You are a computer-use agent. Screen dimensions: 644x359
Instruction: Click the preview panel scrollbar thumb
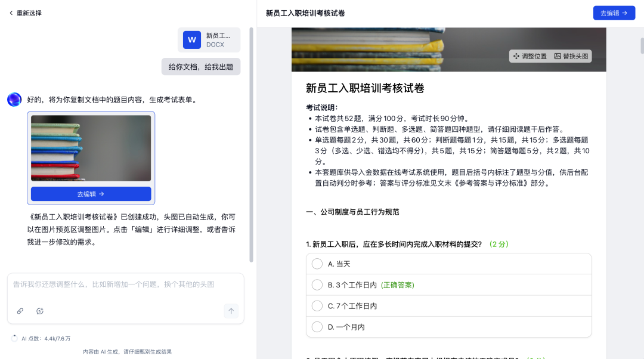click(x=642, y=45)
